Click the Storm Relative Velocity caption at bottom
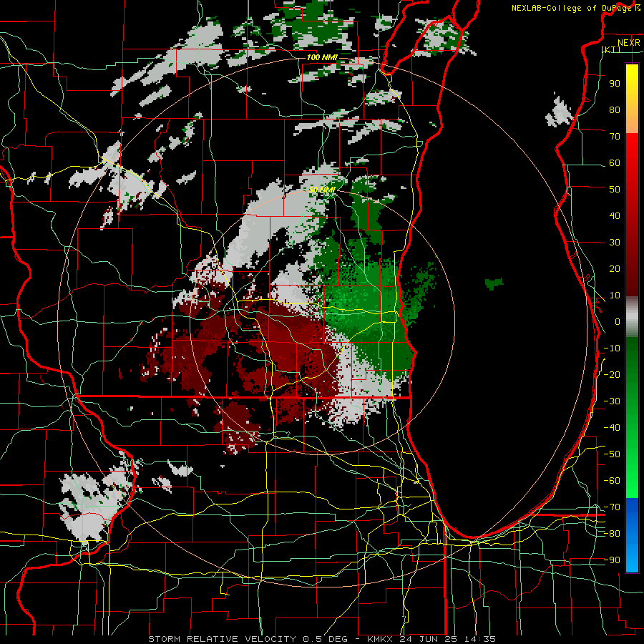The width and height of the screenshot is (644, 644). [321, 639]
